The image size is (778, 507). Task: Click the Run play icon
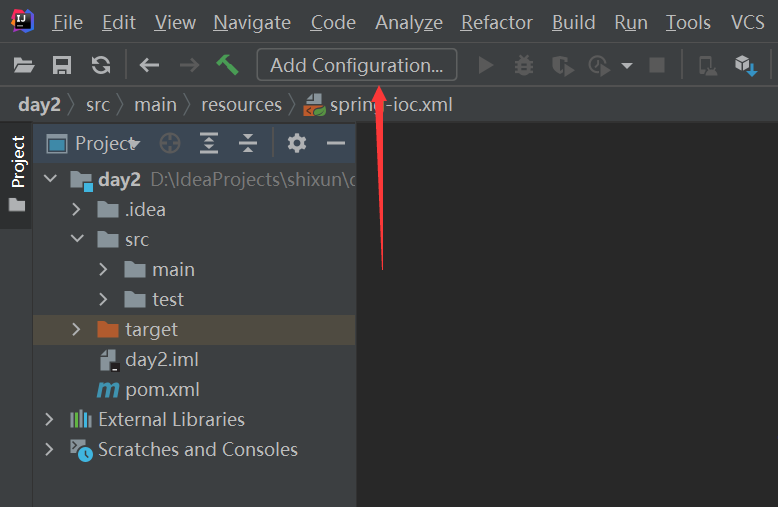point(485,65)
